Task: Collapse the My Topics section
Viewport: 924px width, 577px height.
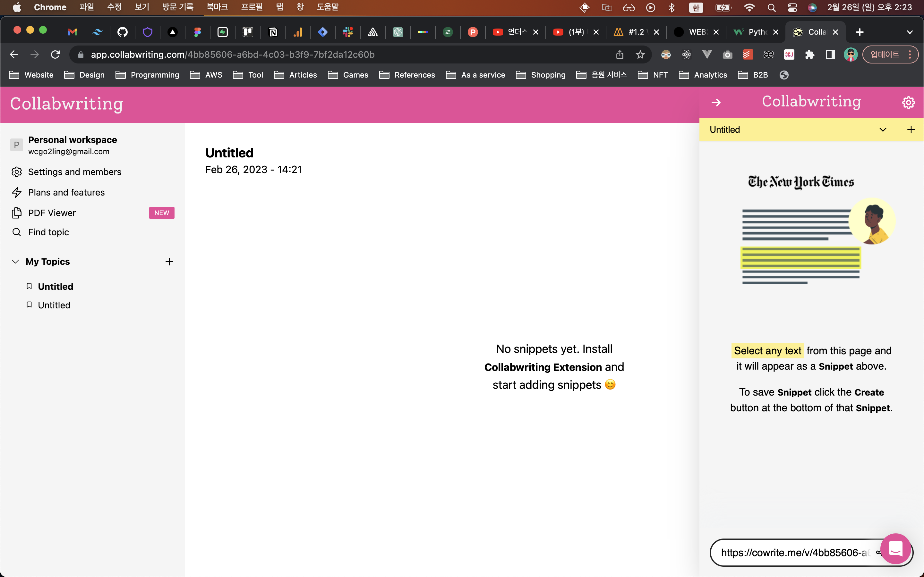Action: coord(15,261)
